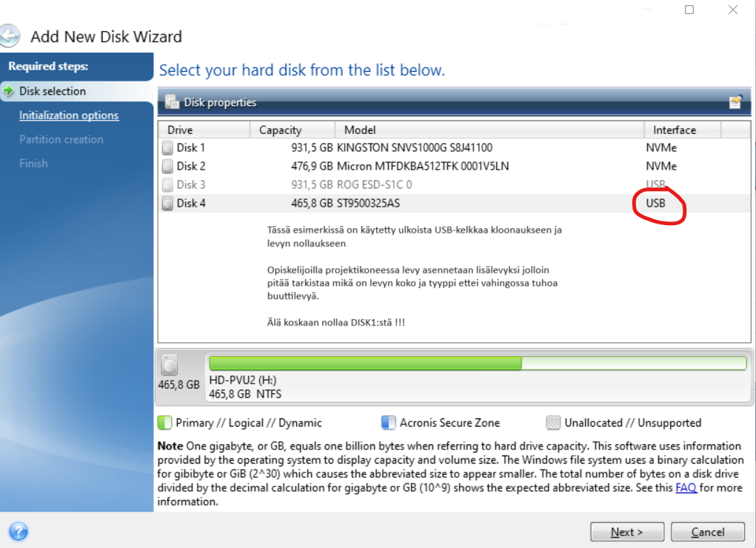Open the FAQ link in the note
The image size is (756, 548).
click(x=686, y=488)
